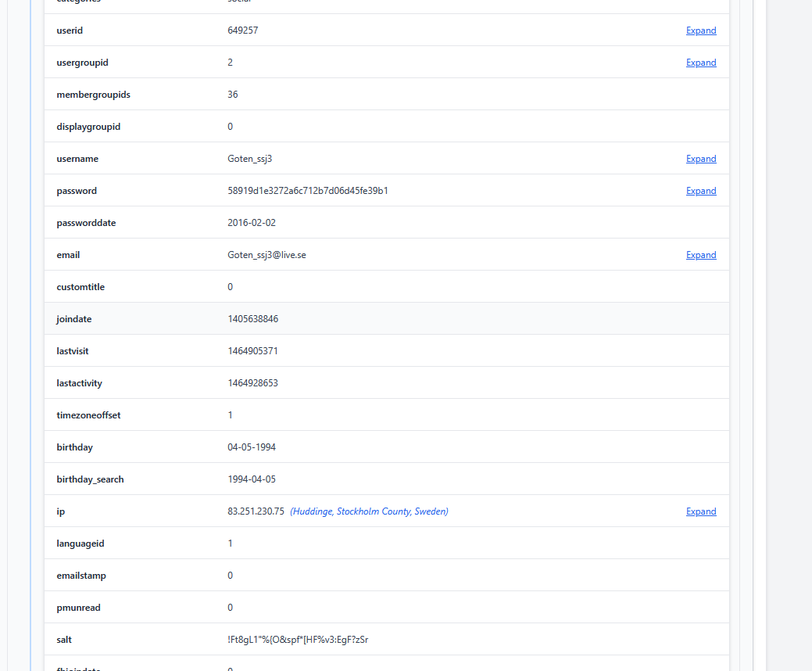Select the timezoneoffset field label
This screenshot has height=671, width=812.
point(88,415)
